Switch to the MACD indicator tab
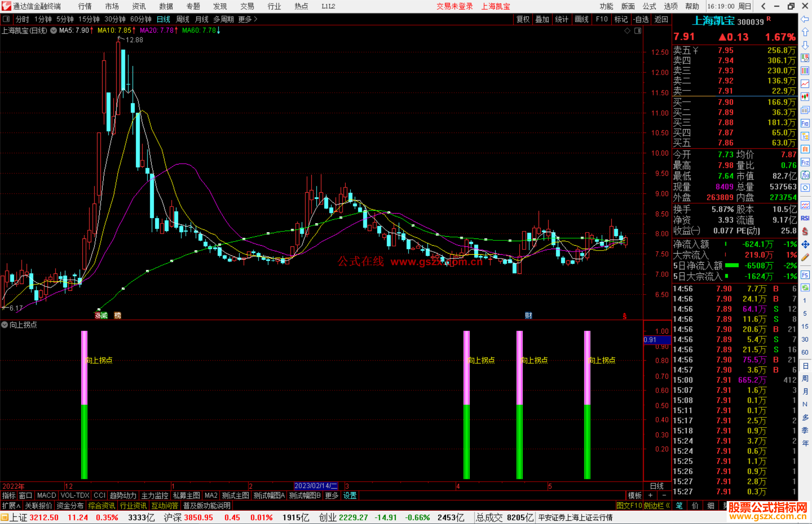This screenshot has height=524, width=812. tap(46, 495)
